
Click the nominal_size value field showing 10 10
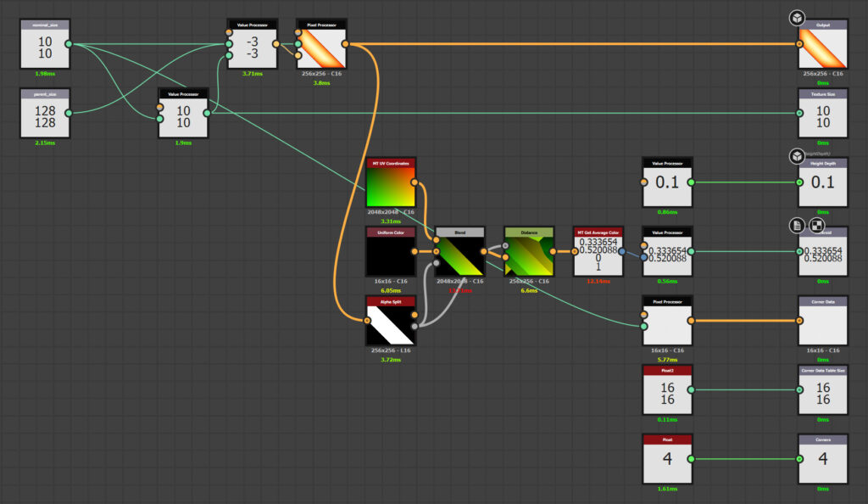44,47
